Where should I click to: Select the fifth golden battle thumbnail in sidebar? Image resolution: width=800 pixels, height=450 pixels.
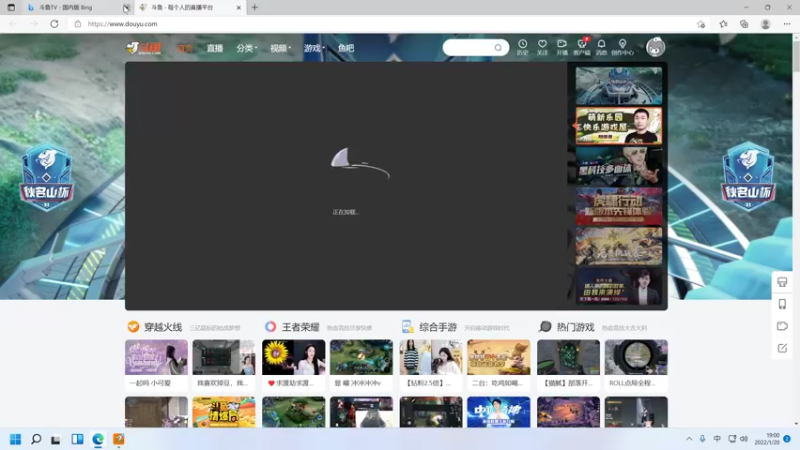tap(619, 246)
